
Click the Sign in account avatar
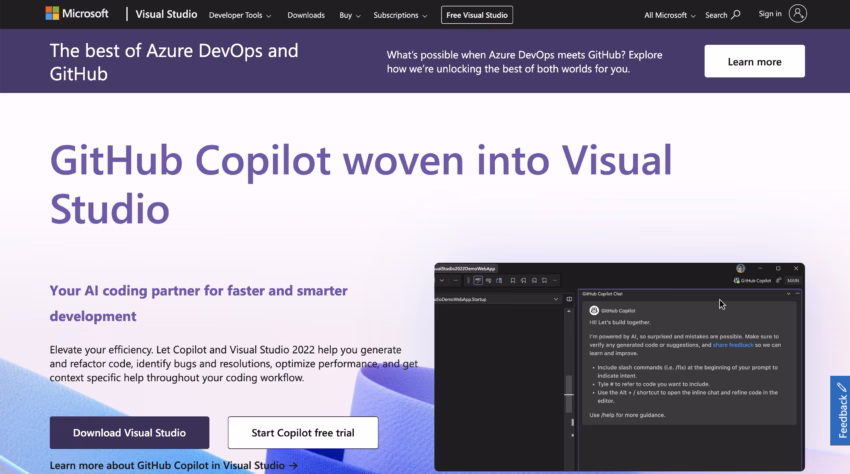point(797,14)
